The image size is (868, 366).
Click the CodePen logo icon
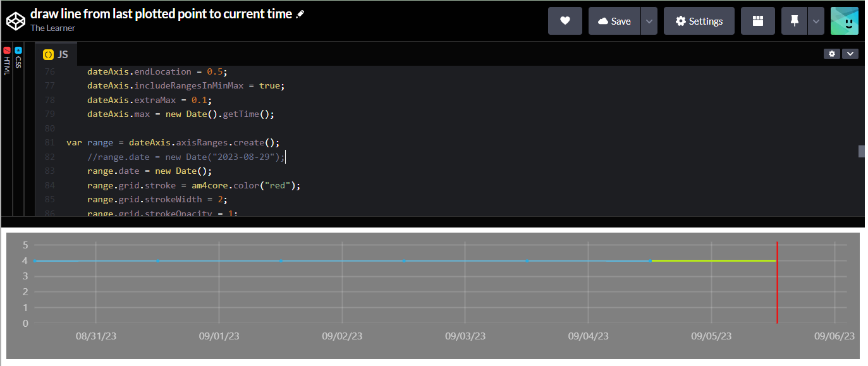16,20
